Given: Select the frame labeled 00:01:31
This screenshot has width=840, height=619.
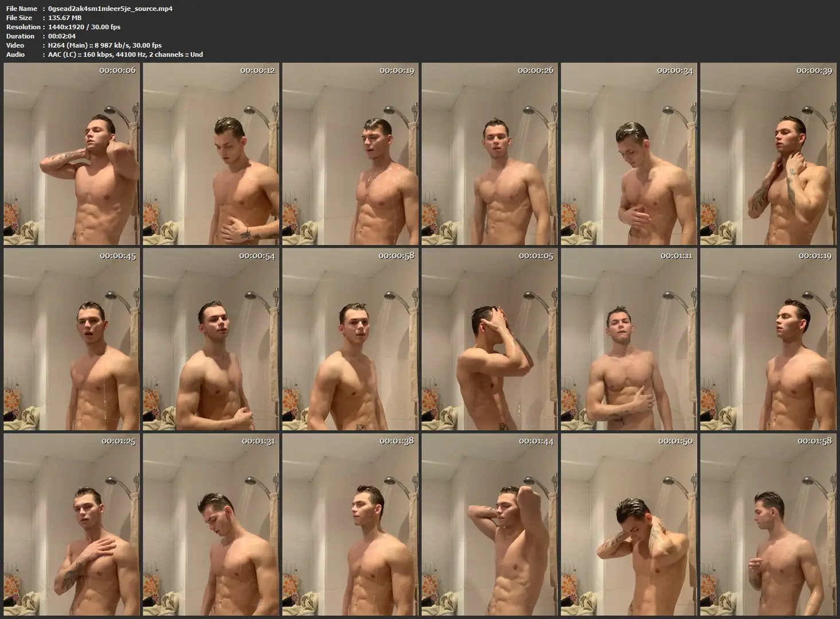Looking at the screenshot, I should 211,524.
